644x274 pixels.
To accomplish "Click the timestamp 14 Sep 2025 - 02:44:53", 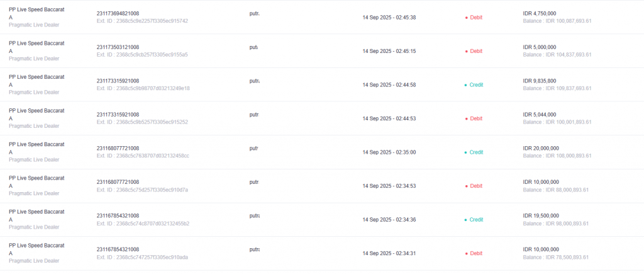I will coord(389,118).
